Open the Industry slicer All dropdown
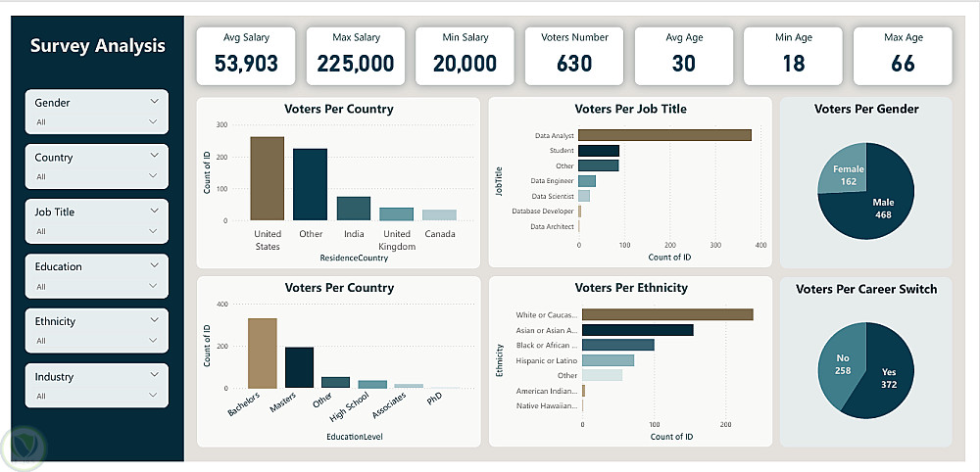The height and width of the screenshot is (472, 980). pos(96,396)
